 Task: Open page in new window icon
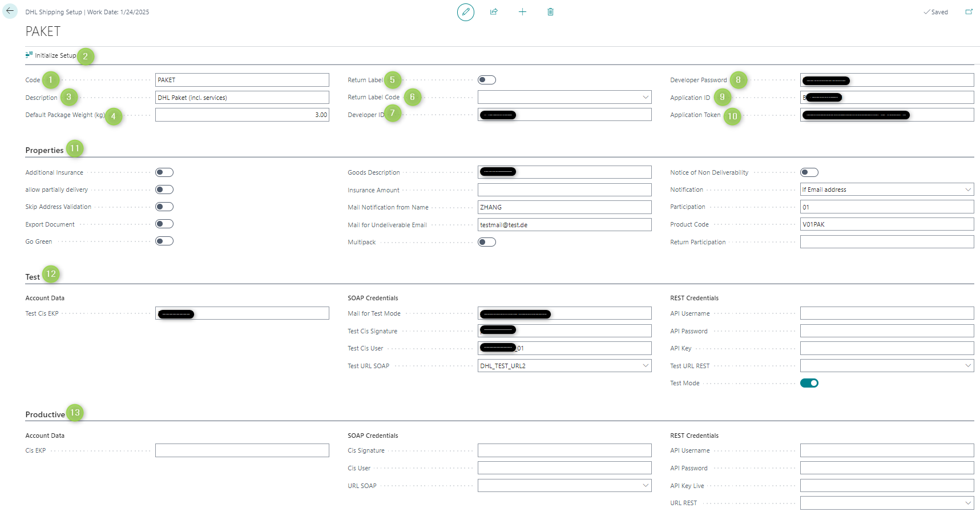click(969, 12)
